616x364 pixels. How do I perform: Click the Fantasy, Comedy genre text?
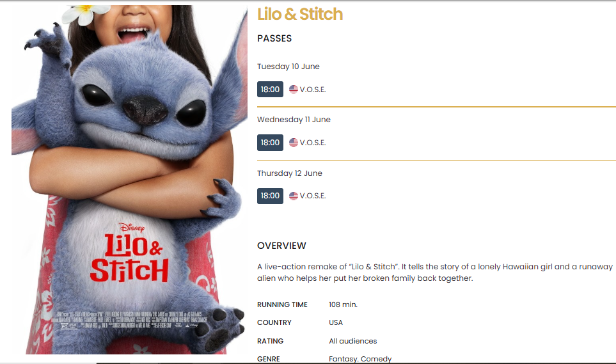(x=360, y=359)
